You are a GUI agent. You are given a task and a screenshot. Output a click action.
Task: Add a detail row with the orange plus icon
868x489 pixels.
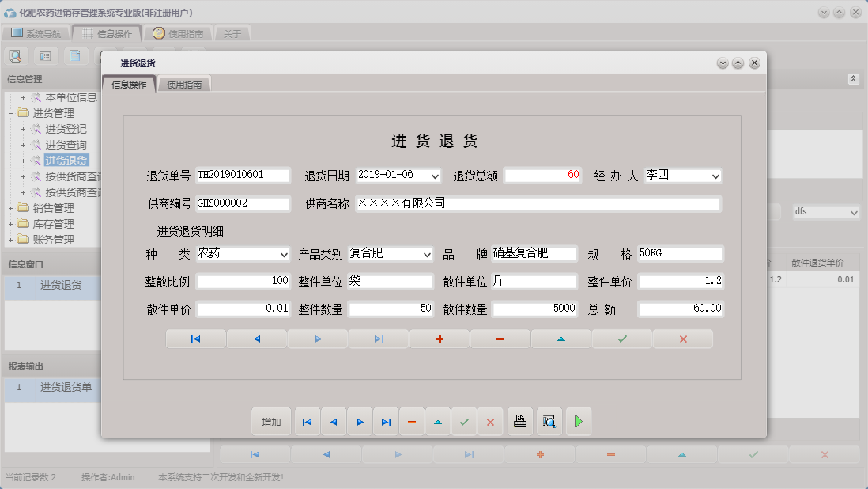coord(439,339)
